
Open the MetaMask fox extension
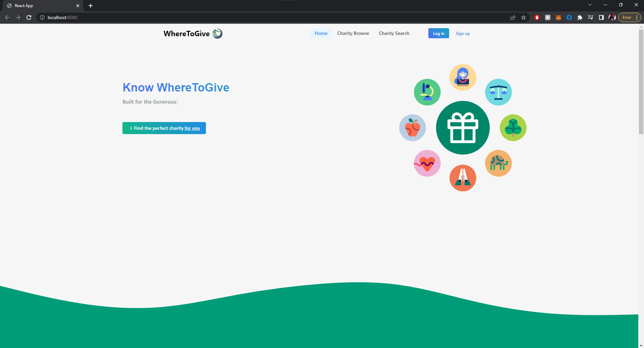pos(558,17)
